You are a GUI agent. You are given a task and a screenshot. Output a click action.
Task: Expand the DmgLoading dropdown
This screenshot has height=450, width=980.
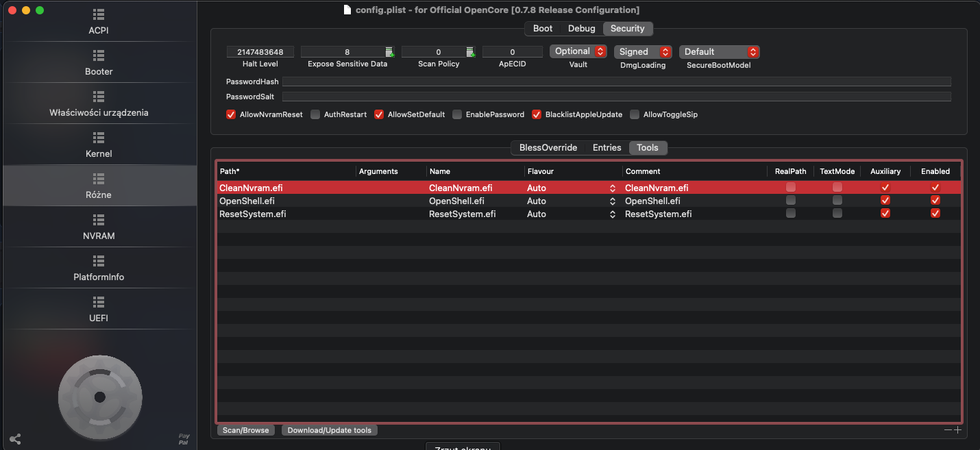(x=643, y=51)
